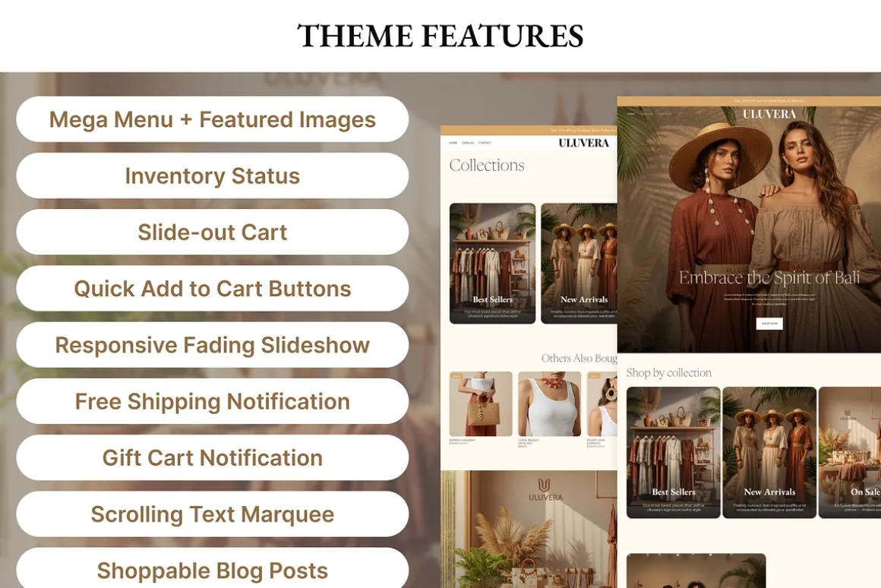Select the Gift Cart Notification pill
This screenshot has width=881, height=588.
point(213,457)
